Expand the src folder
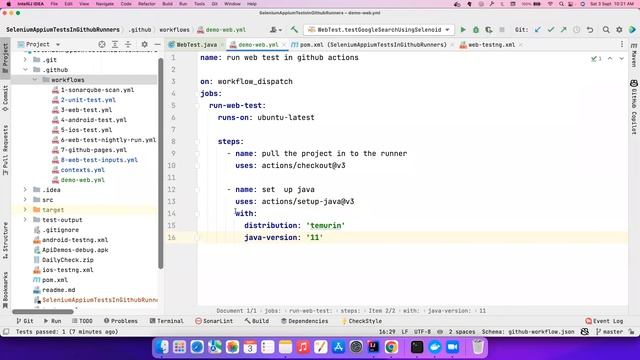The height and width of the screenshot is (360, 640). point(25,200)
